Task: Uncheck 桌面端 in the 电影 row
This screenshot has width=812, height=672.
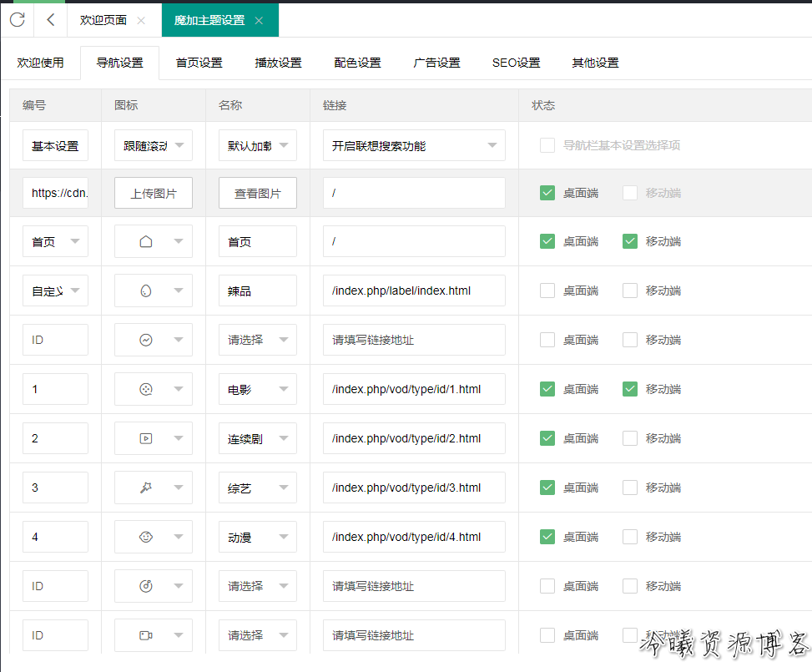Action: [547, 388]
